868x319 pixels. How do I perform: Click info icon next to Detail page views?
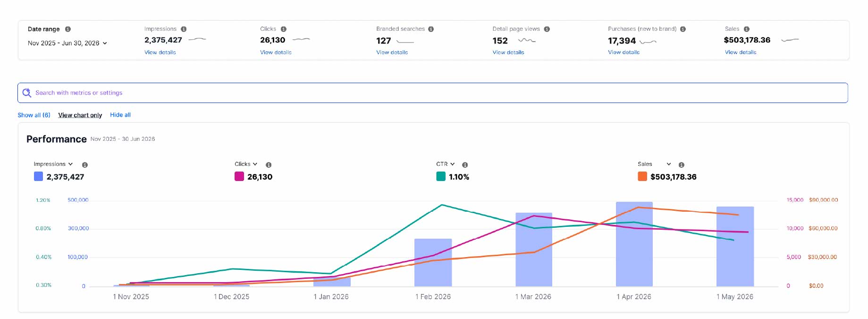547,29
